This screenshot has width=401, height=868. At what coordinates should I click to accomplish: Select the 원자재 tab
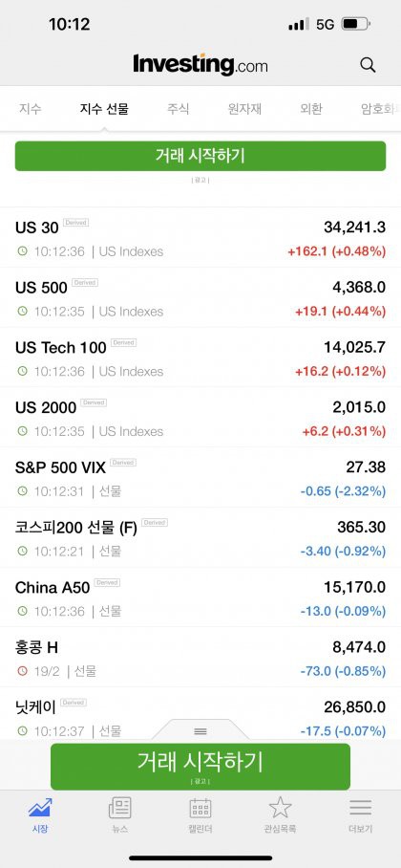point(244,109)
